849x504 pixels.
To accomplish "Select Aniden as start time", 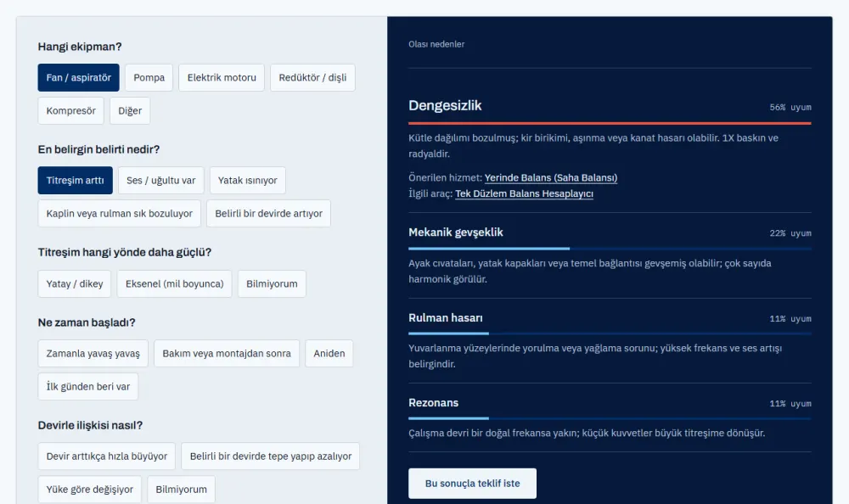I will click(329, 354).
